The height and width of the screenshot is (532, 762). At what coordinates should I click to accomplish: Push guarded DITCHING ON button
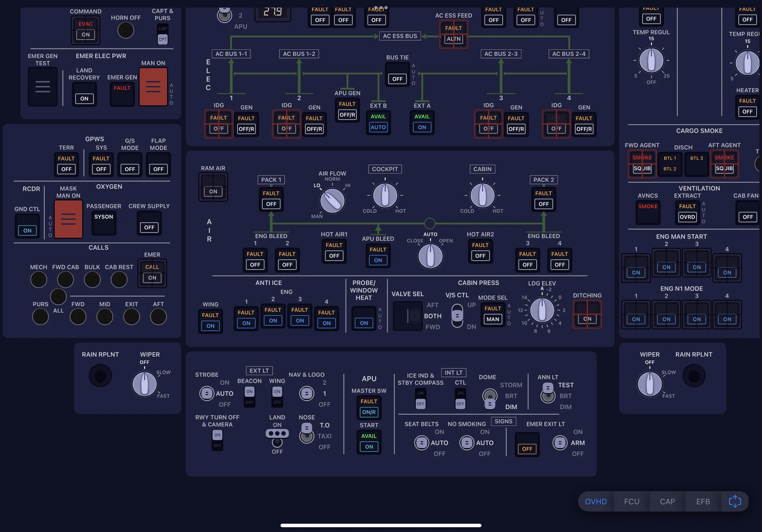coord(587,314)
